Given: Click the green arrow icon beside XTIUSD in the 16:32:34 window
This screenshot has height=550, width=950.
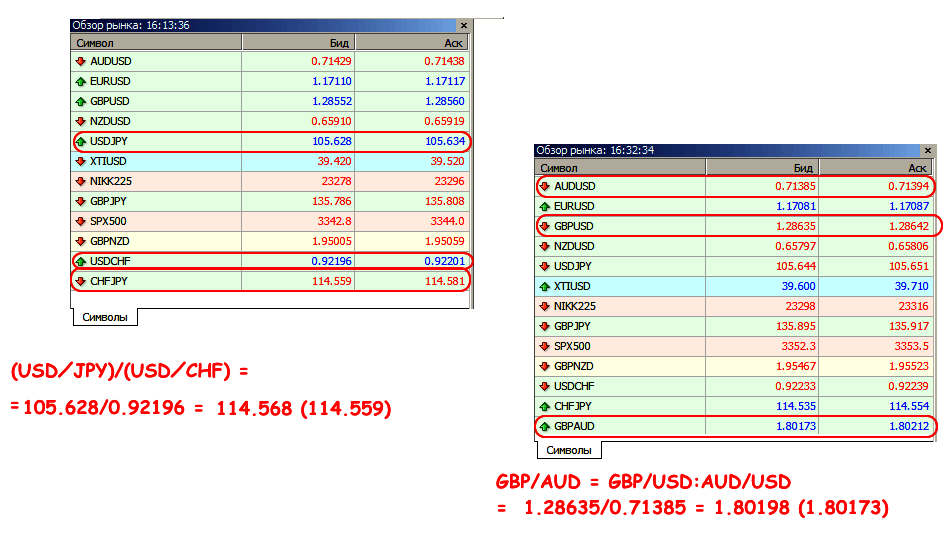Looking at the screenshot, I should pyautogui.click(x=544, y=286).
